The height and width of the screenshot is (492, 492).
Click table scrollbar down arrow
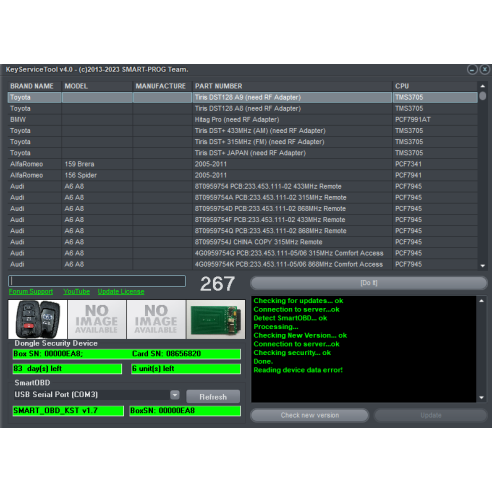(483, 266)
